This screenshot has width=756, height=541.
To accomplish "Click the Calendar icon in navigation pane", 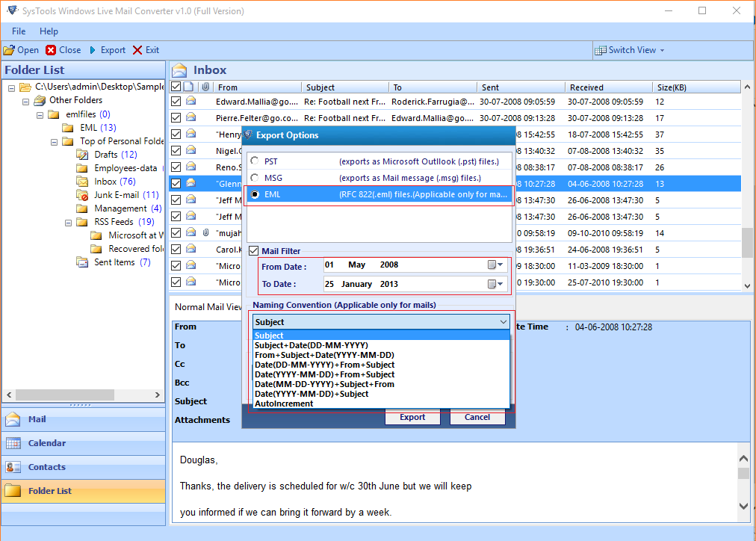I will tap(13, 443).
